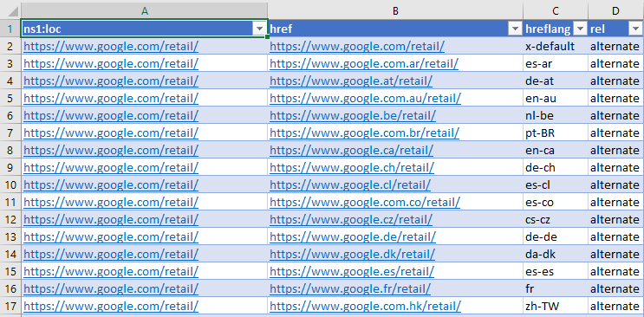This screenshot has height=317, width=644.
Task: Open the google.com.ar/retail link
Action: [x=364, y=63]
